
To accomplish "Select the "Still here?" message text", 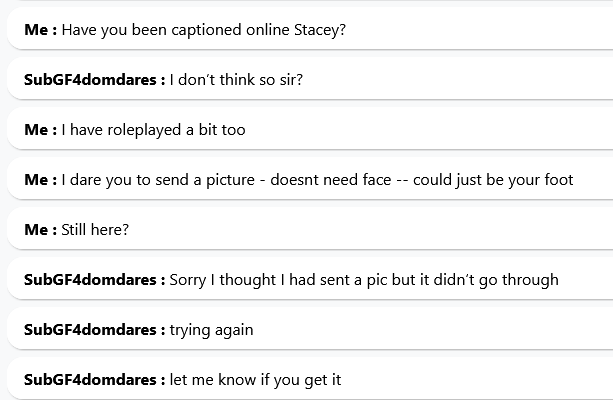I will (95, 230).
